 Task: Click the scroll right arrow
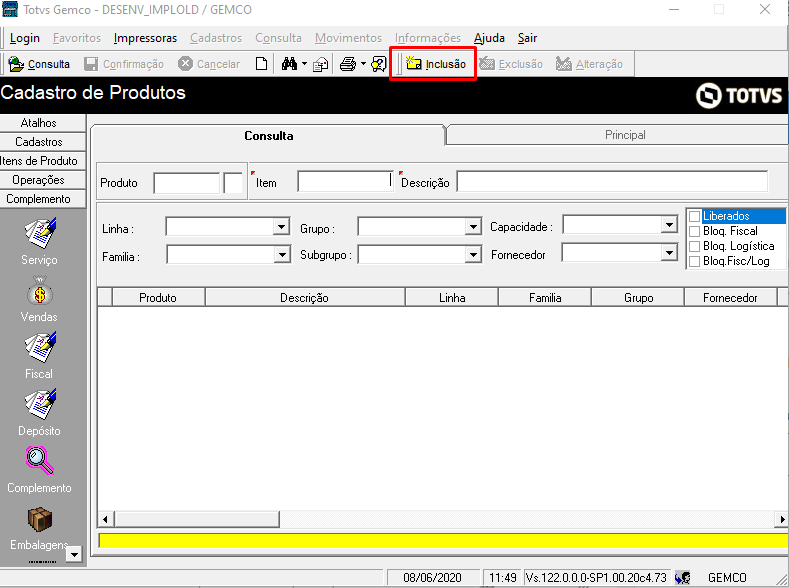[782, 519]
